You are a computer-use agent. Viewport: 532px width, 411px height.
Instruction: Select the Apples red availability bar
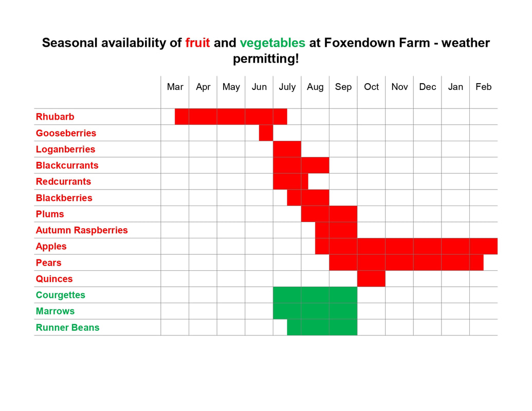[407, 246]
